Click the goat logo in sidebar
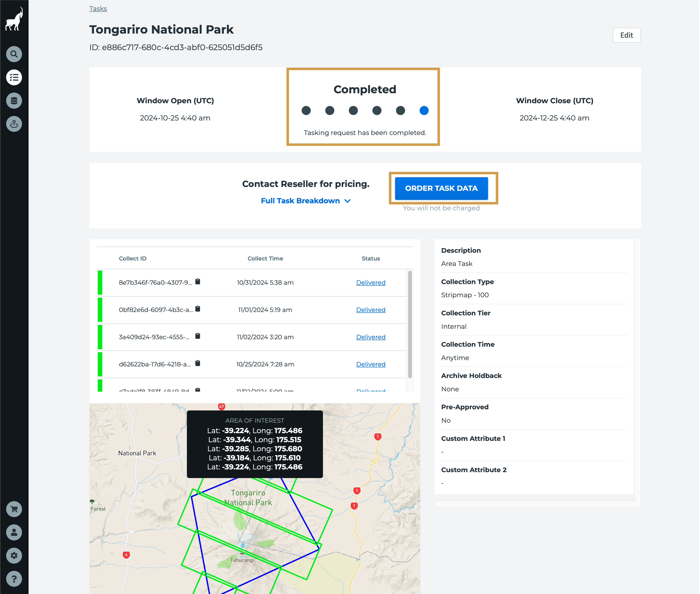The width and height of the screenshot is (700, 594). pyautogui.click(x=14, y=19)
